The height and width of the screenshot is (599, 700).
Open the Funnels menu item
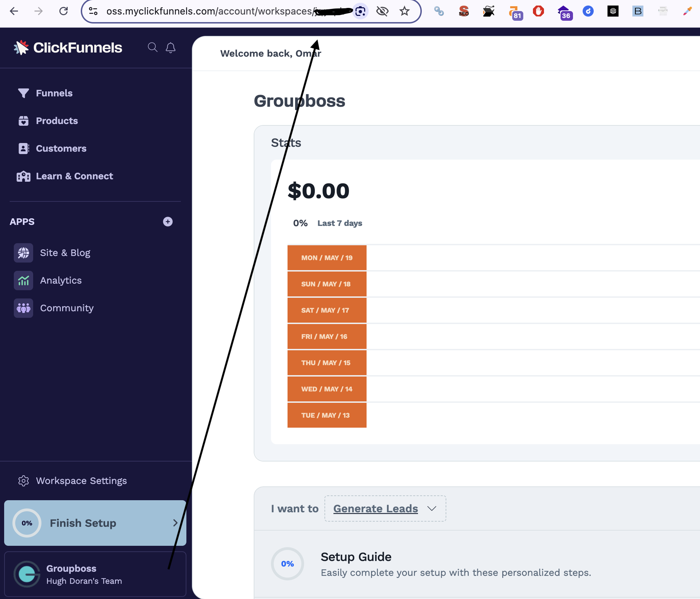pyautogui.click(x=54, y=93)
